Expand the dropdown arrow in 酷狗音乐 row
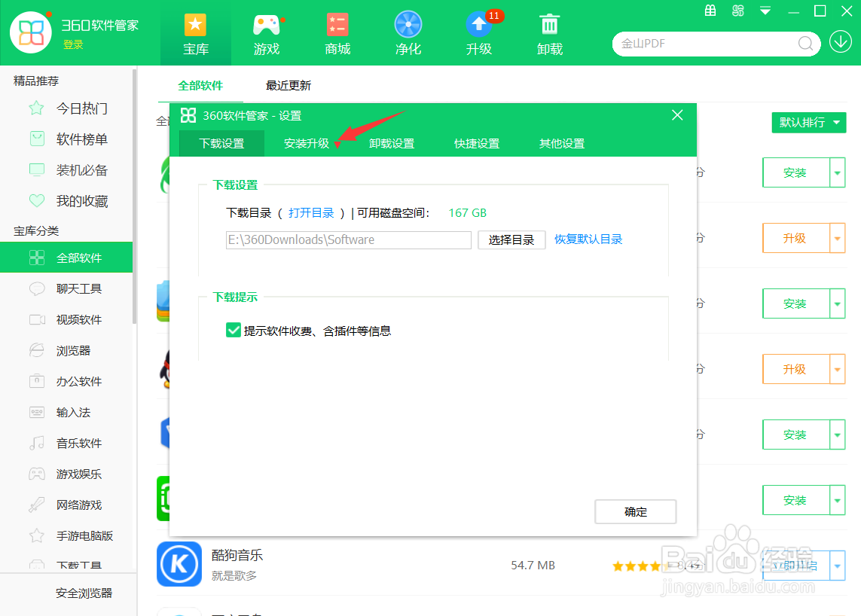Viewport: 861px width, 616px height. [837, 566]
